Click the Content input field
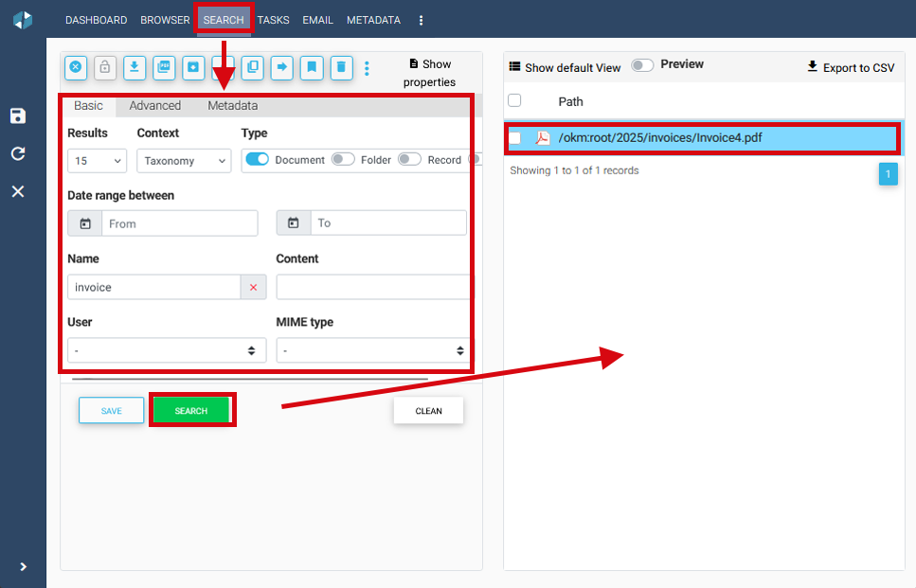This screenshot has height=588, width=916. click(x=373, y=287)
